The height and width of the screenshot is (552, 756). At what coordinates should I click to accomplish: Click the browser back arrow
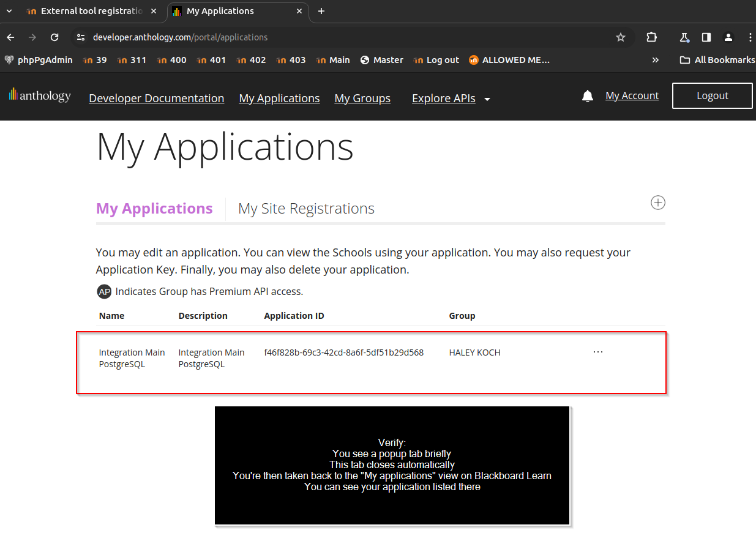point(10,37)
